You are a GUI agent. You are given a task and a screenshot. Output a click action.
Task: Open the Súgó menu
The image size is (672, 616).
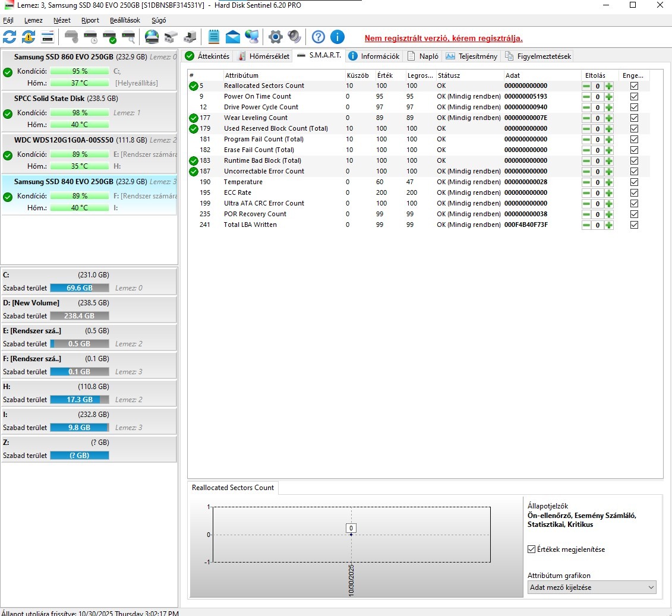point(159,20)
